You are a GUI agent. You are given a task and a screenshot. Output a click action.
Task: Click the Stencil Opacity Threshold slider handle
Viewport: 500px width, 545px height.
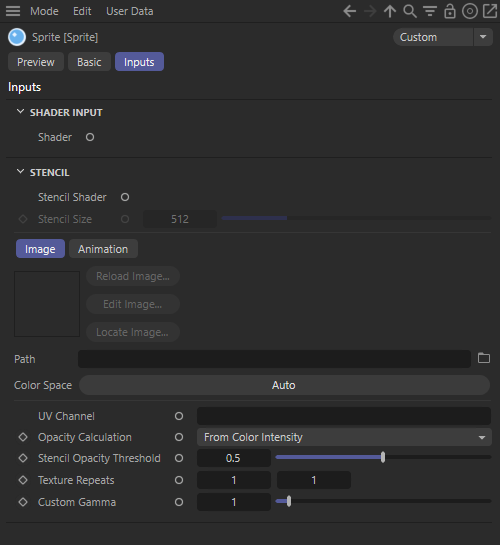[383, 457]
